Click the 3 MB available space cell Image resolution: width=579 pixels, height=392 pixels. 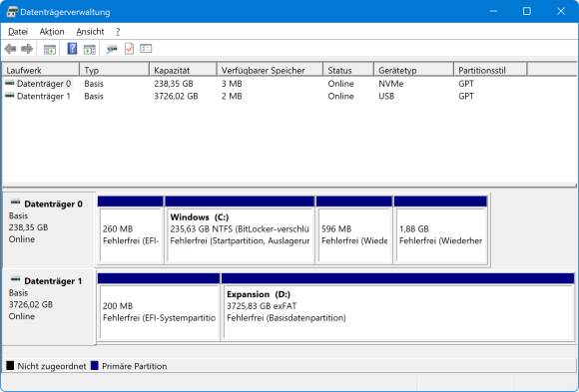coord(232,84)
